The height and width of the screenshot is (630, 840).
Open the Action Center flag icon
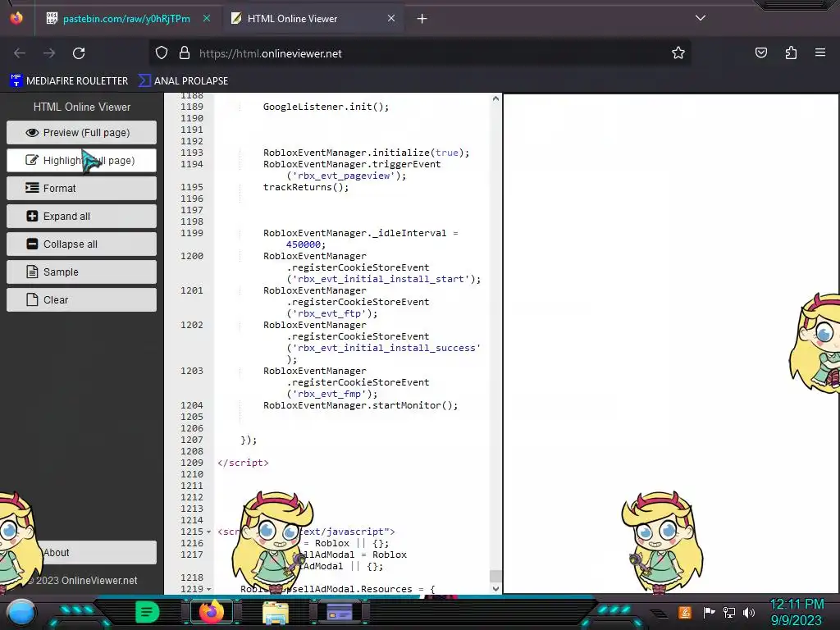click(x=709, y=612)
